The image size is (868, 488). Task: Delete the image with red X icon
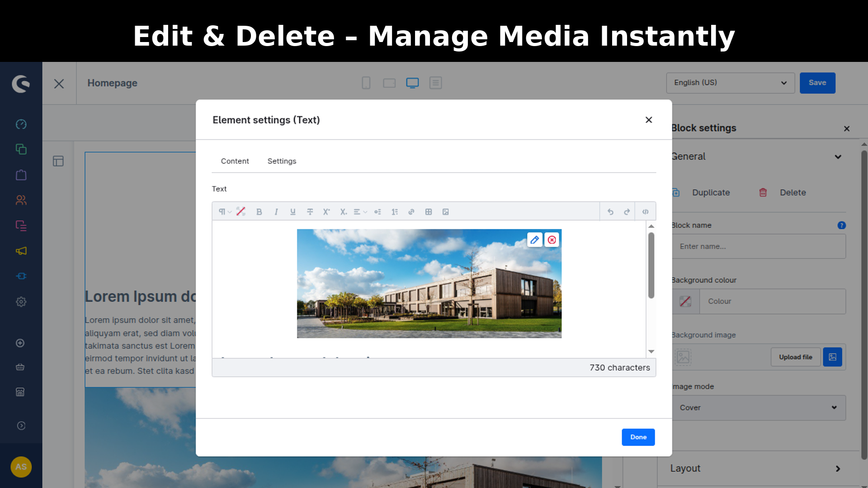pyautogui.click(x=552, y=240)
